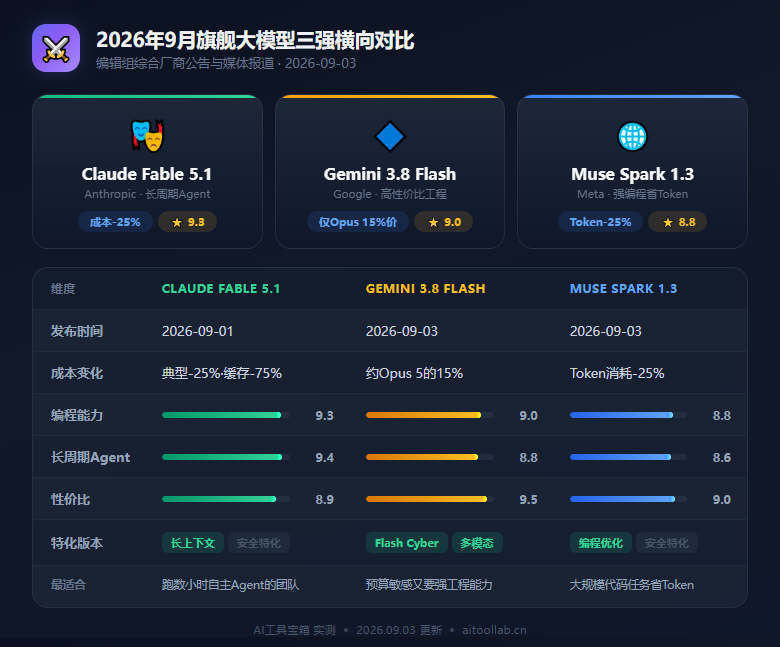Click the green 性价比 bar scoring 8.9

pos(226,499)
